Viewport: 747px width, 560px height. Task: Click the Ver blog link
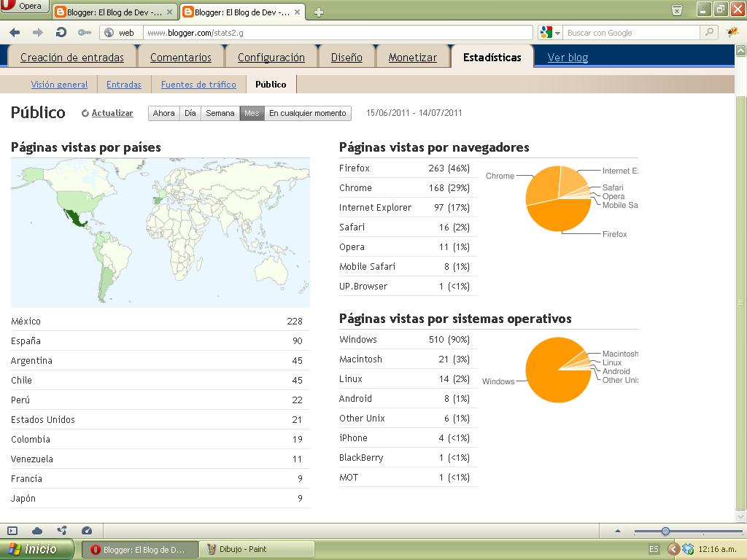568,58
